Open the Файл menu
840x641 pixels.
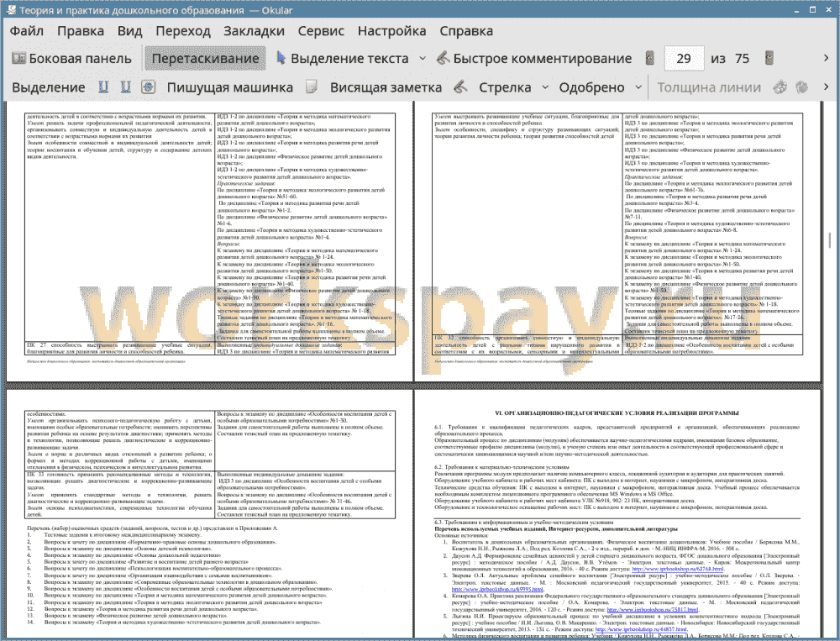coord(27,31)
